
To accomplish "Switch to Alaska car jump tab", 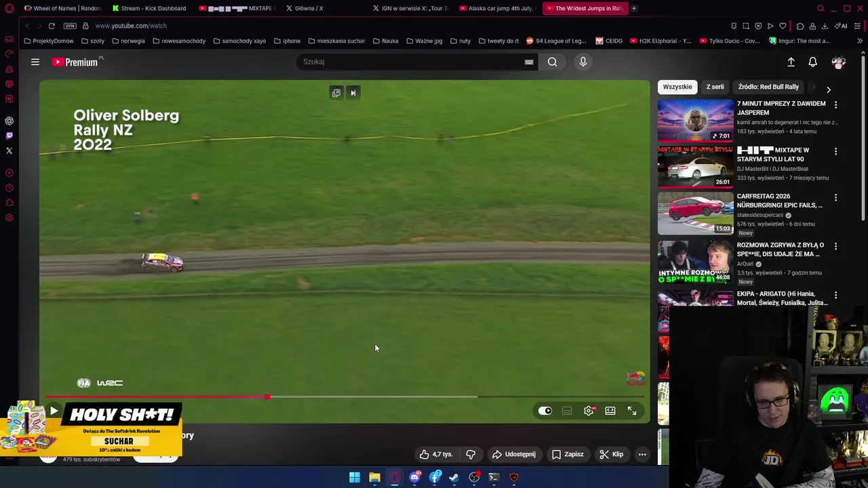I will (x=496, y=8).
